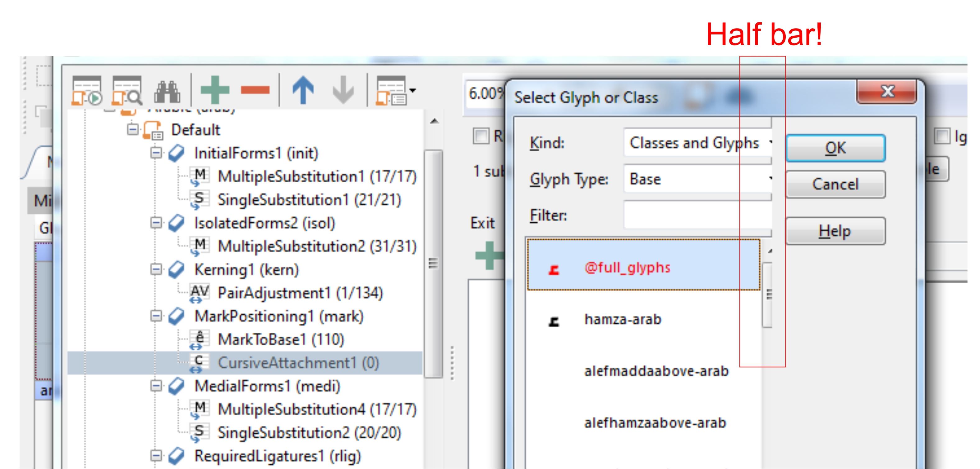The height and width of the screenshot is (469, 980).
Task: Select MultipleSubstitution2 (31/31) tree row
Action: [x=317, y=247]
